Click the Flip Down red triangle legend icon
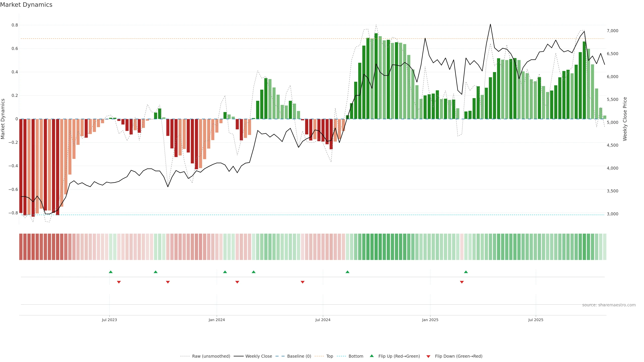Screen dimensions: 644x362 point(428,356)
